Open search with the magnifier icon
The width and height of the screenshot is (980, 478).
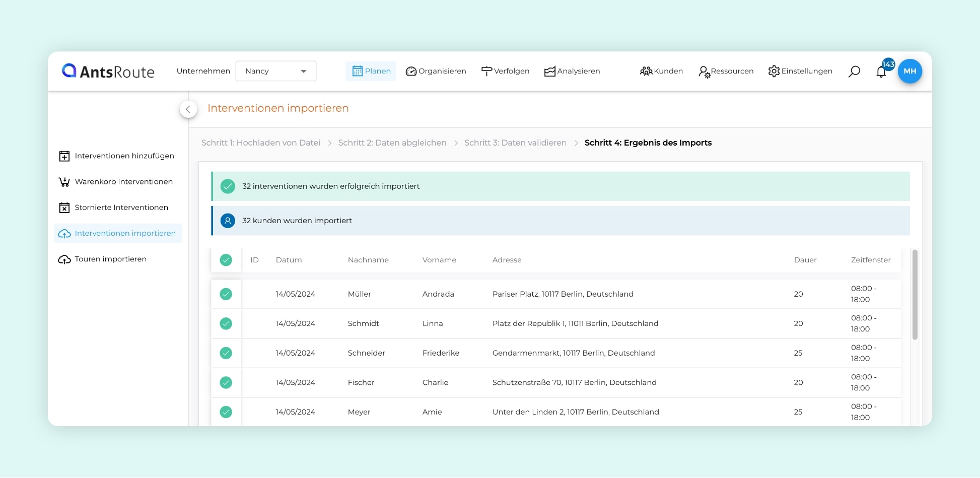pyautogui.click(x=854, y=71)
